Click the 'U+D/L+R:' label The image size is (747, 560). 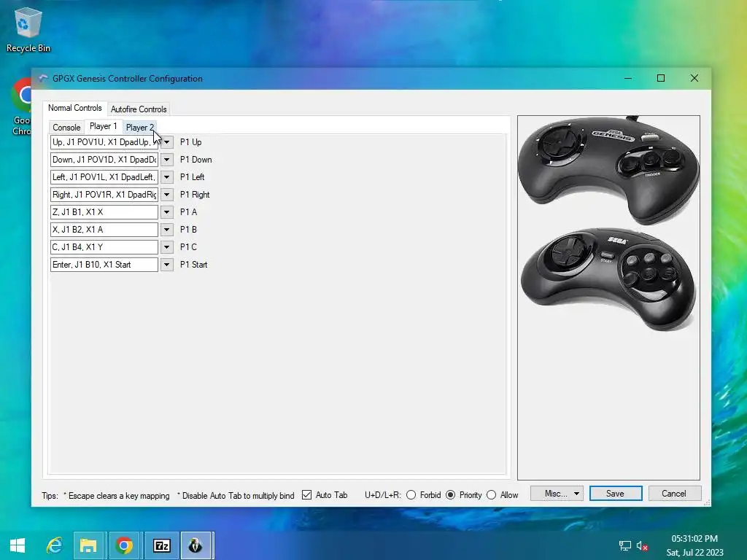click(382, 495)
